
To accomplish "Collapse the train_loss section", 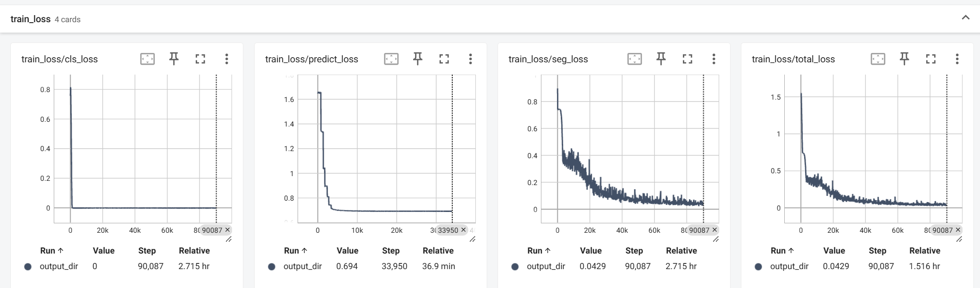I will 965,18.
